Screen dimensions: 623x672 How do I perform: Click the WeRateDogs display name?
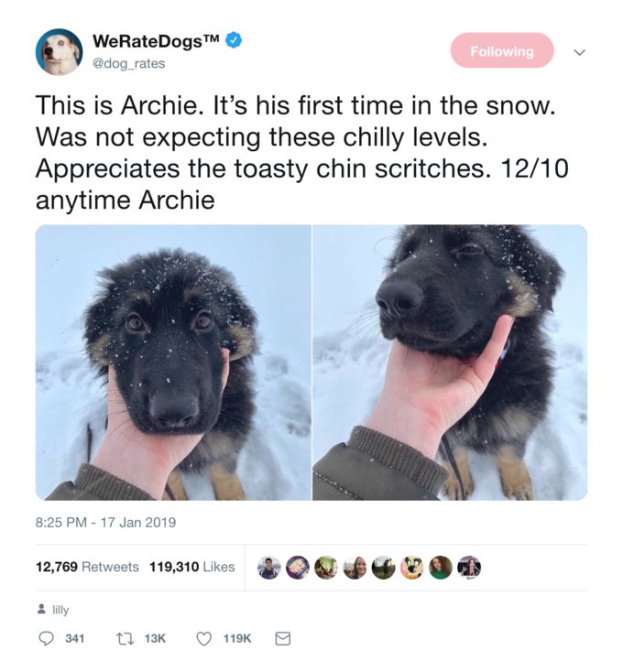click(157, 40)
